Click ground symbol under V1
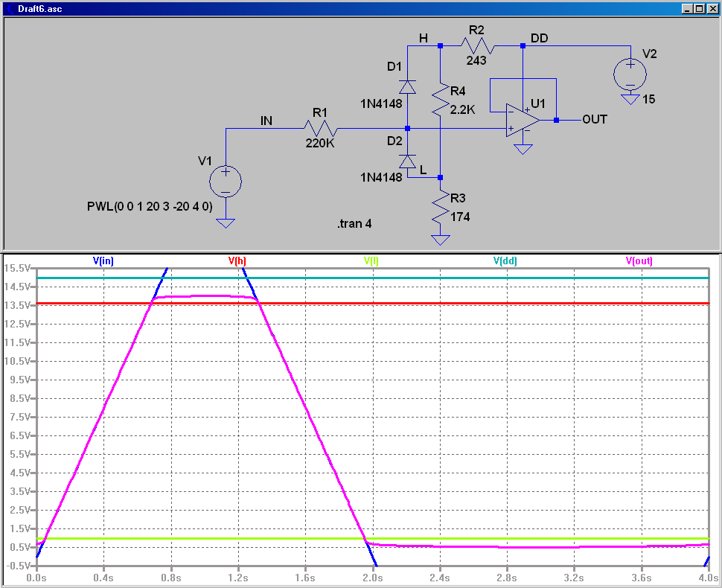The width and height of the screenshot is (722, 588). tap(226, 223)
